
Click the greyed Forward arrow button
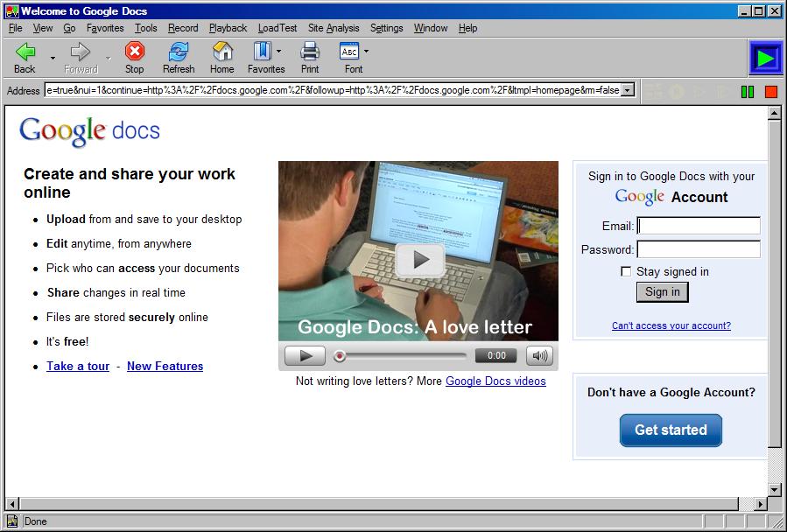(81, 58)
